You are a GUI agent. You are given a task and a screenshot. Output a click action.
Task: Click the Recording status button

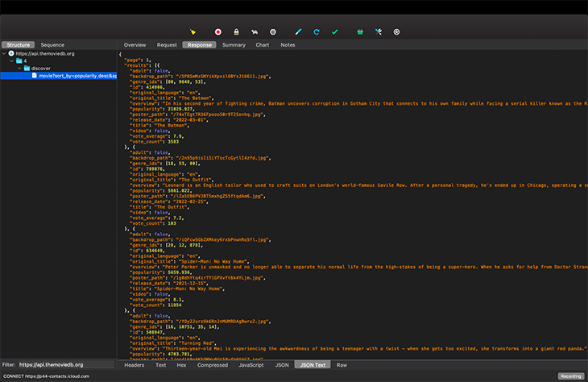pos(571,376)
